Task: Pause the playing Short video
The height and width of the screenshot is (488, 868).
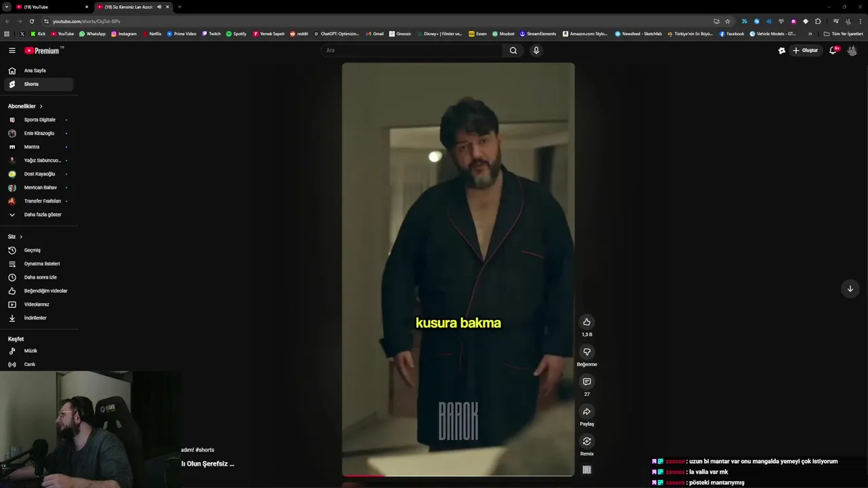Action: (x=458, y=269)
